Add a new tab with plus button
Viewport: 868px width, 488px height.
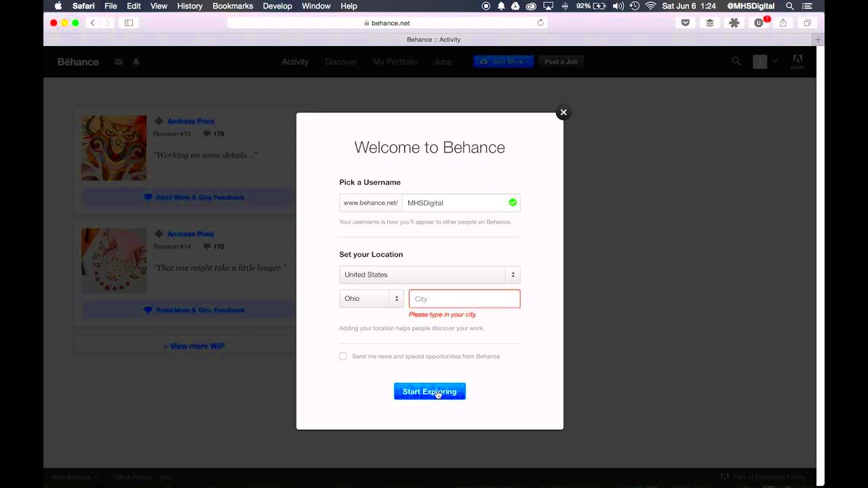pyautogui.click(x=818, y=40)
